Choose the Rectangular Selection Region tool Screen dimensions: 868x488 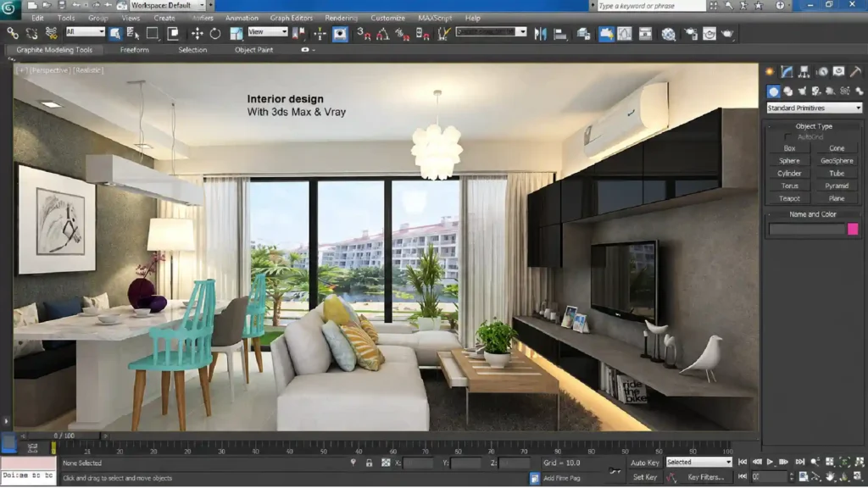coord(153,34)
